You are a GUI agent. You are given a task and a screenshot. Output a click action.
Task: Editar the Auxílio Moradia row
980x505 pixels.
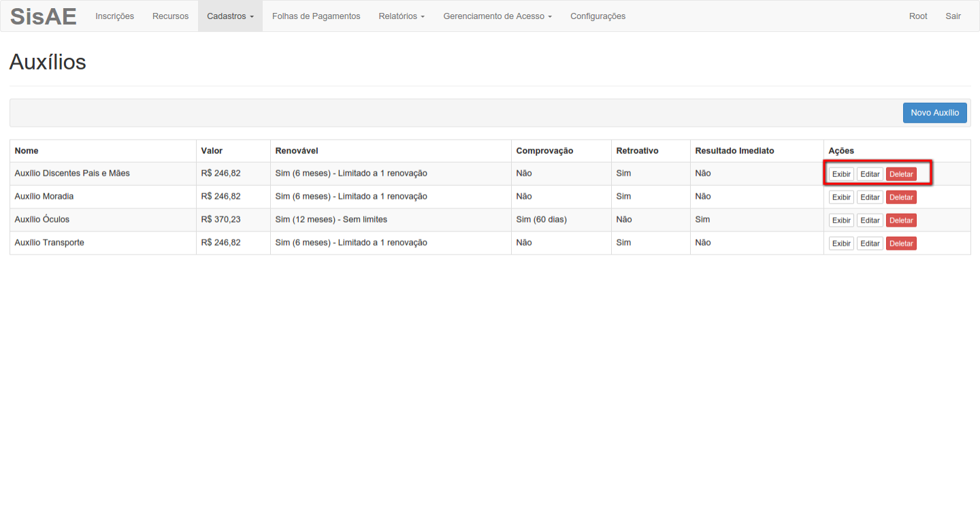(x=870, y=197)
